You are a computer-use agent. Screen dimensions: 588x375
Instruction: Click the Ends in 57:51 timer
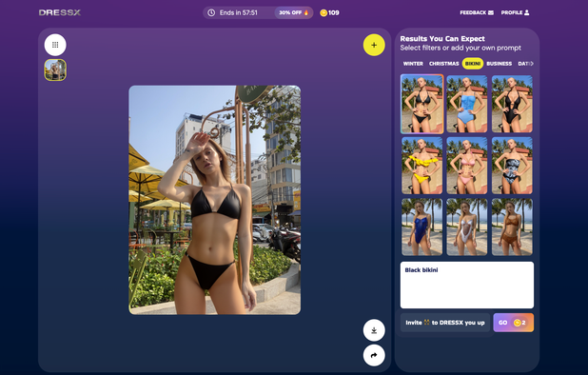click(239, 12)
